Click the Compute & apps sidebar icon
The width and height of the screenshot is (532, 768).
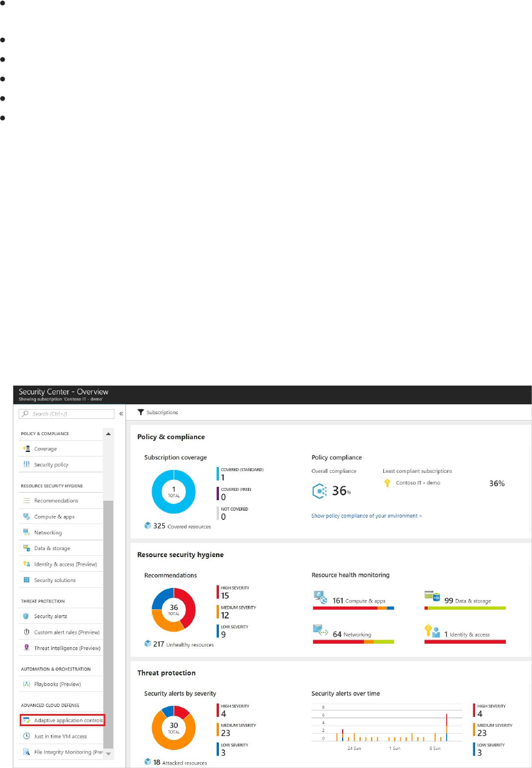pyautogui.click(x=26, y=516)
